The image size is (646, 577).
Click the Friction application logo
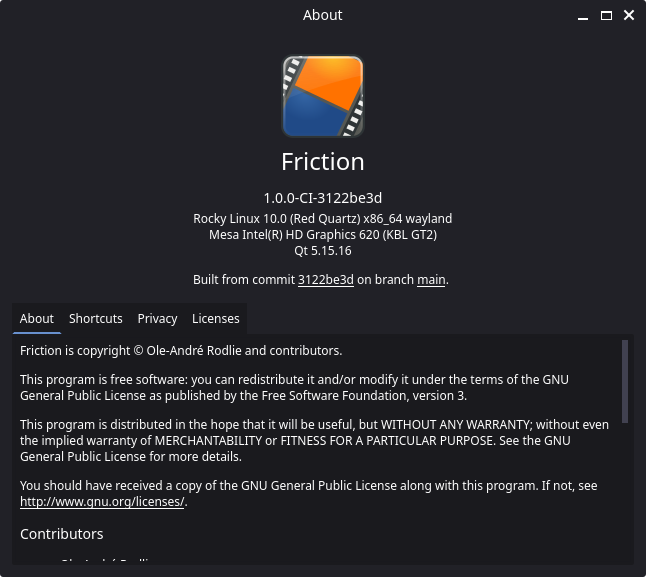pos(322,96)
